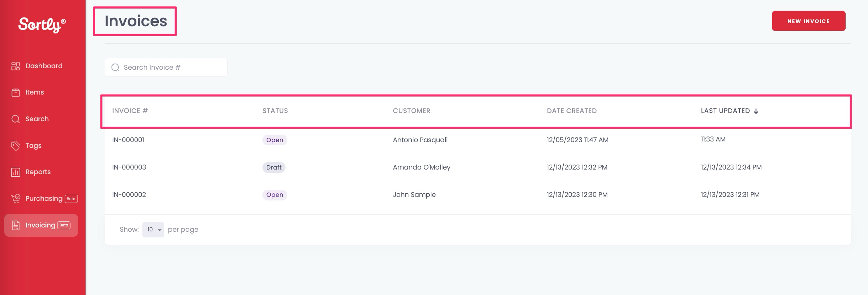Image resolution: width=868 pixels, height=295 pixels.
Task: Open Reports via its bar-chart icon
Action: (16, 172)
